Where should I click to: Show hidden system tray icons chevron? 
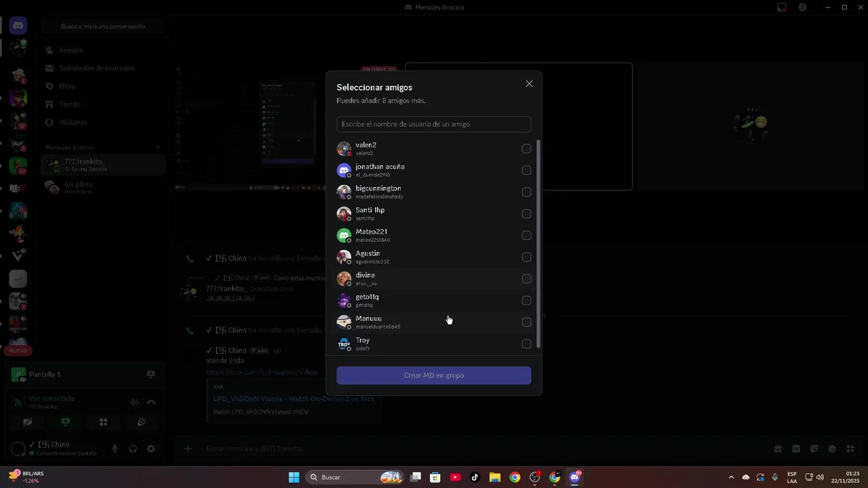[731, 477]
